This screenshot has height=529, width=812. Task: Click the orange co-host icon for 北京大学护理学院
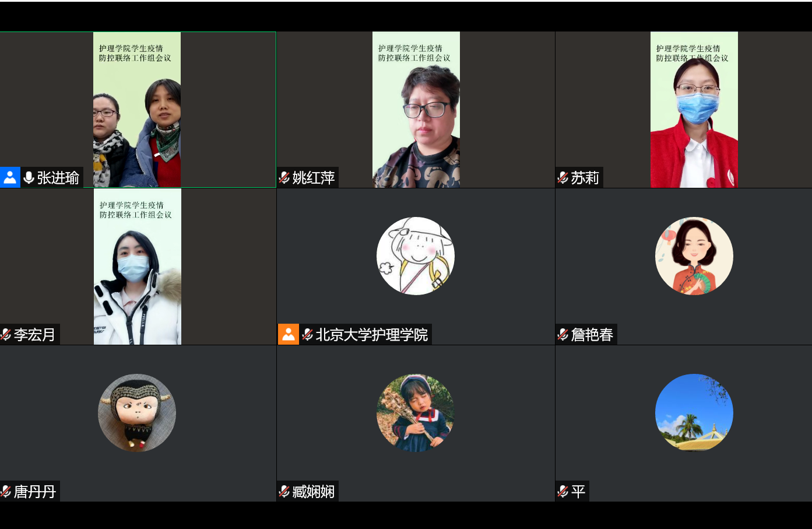289,334
